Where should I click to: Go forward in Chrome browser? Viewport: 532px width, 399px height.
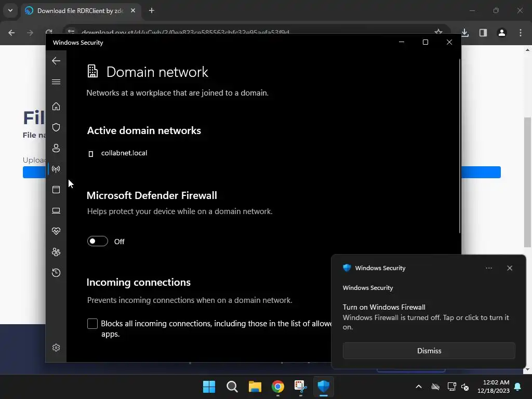(30, 33)
